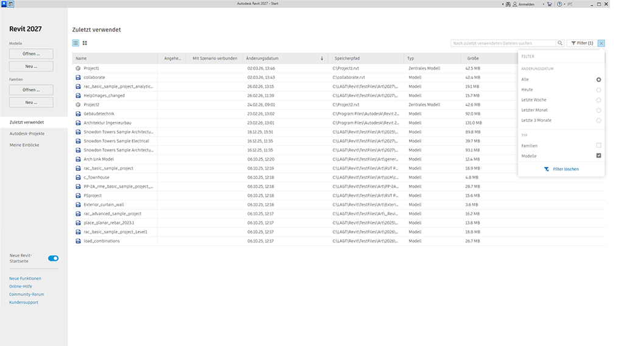644x346 pixels.
Task: Click the file icon for c_Townhouse
Action: [x=78, y=178]
